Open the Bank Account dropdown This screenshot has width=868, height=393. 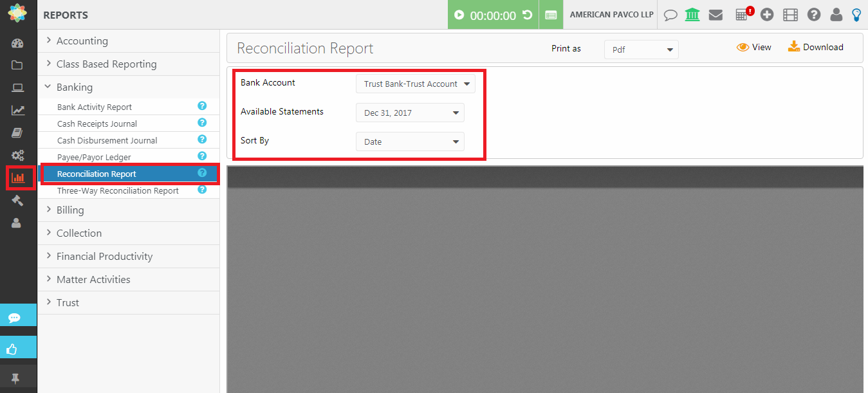(x=416, y=84)
